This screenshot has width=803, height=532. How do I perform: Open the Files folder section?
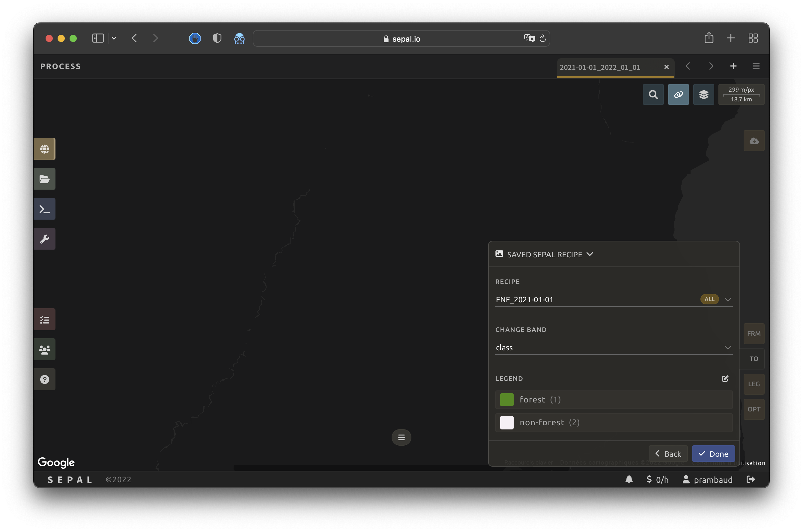pyautogui.click(x=44, y=179)
